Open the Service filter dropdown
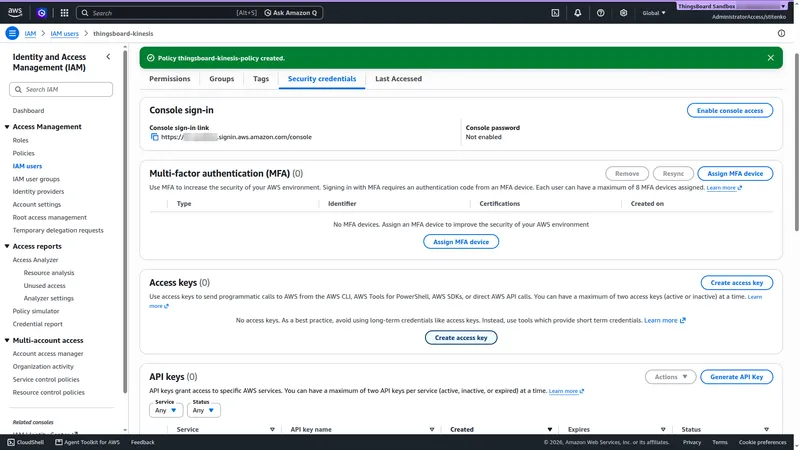Image resolution: width=800 pixels, height=450 pixels. (166, 410)
